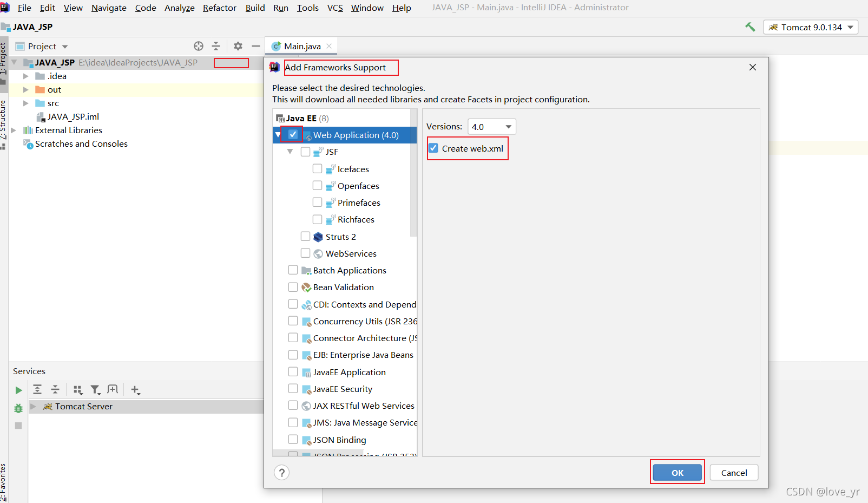
Task: Expand the Tomcat Server tree node
Action: pyautogui.click(x=33, y=406)
